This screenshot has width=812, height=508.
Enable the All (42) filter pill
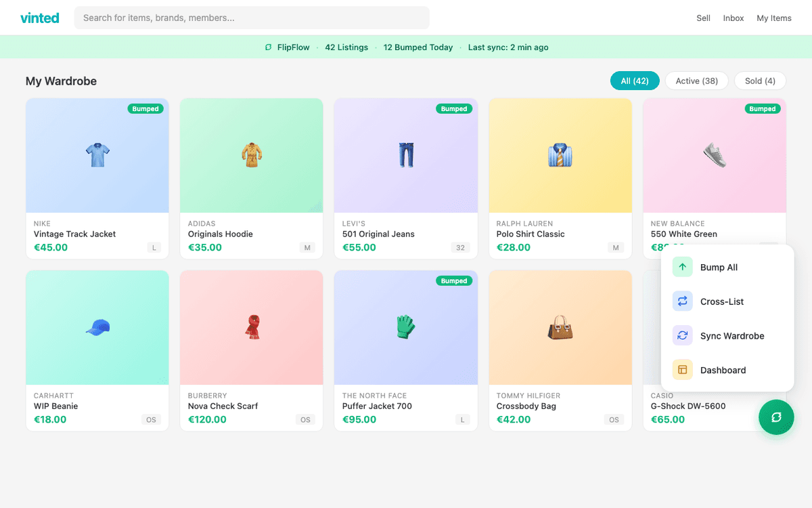[x=635, y=80]
